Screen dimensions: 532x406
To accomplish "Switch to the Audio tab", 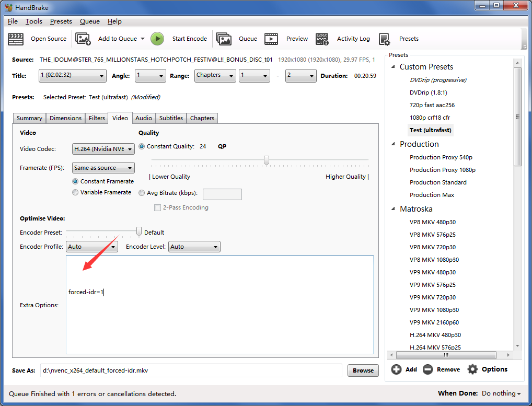I will [143, 118].
